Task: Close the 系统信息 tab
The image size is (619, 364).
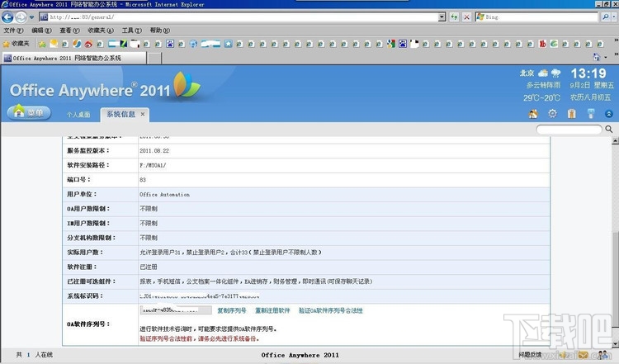Action: pos(143,114)
